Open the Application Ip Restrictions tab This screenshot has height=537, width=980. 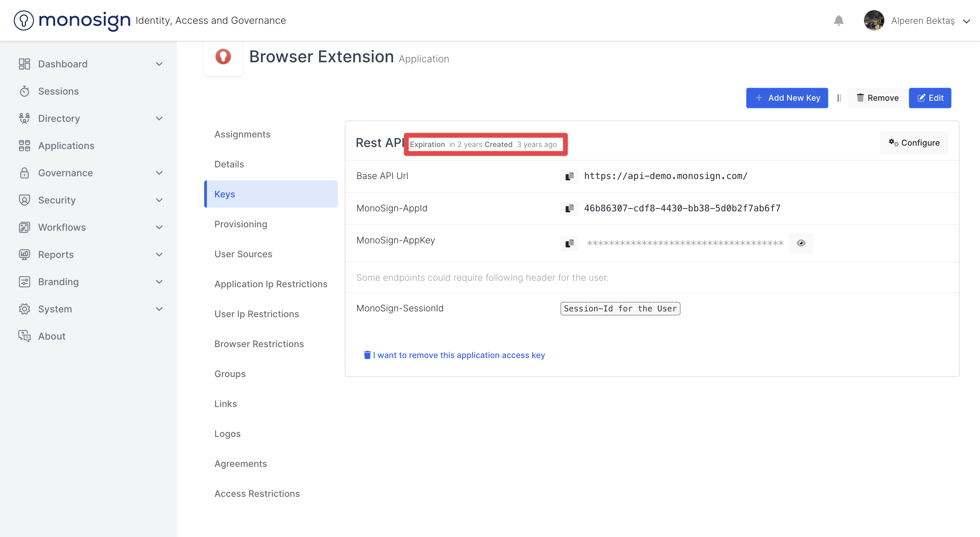pyautogui.click(x=271, y=284)
